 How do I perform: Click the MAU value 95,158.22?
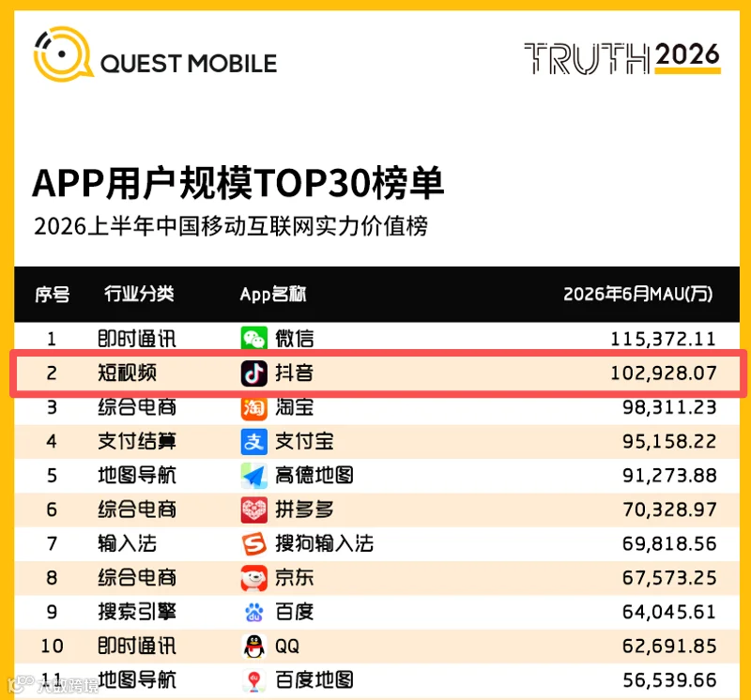[669, 441]
